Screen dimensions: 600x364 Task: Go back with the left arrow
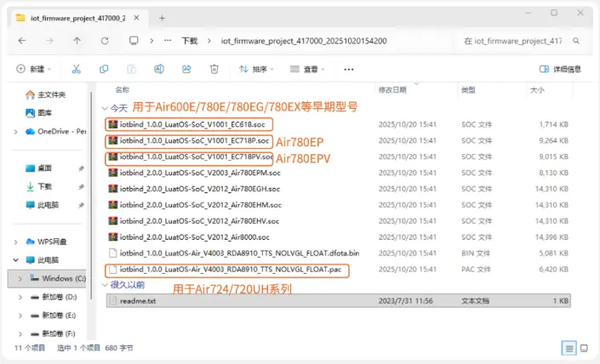pyautogui.click(x=22, y=41)
